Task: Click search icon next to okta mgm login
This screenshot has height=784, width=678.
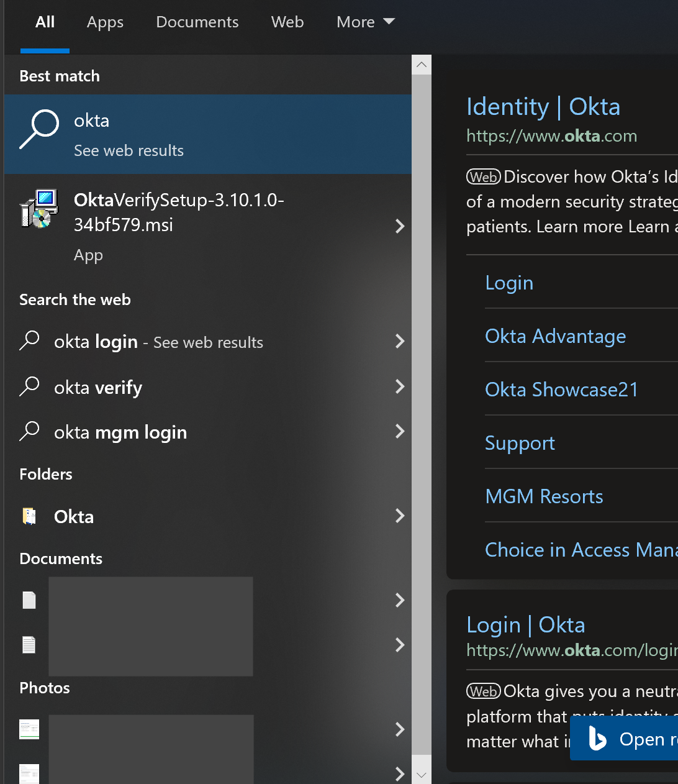Action: tap(29, 431)
